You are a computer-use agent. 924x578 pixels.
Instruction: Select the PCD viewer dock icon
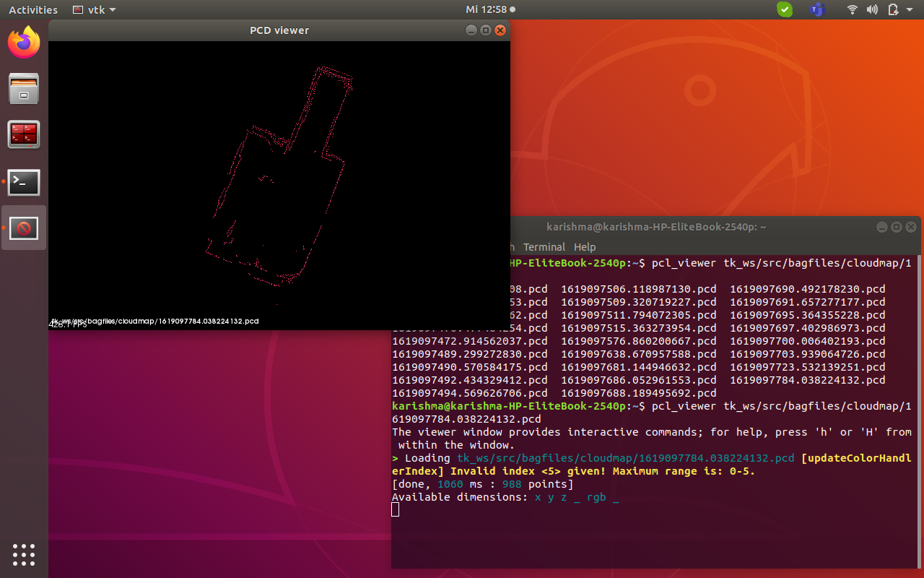coord(24,229)
